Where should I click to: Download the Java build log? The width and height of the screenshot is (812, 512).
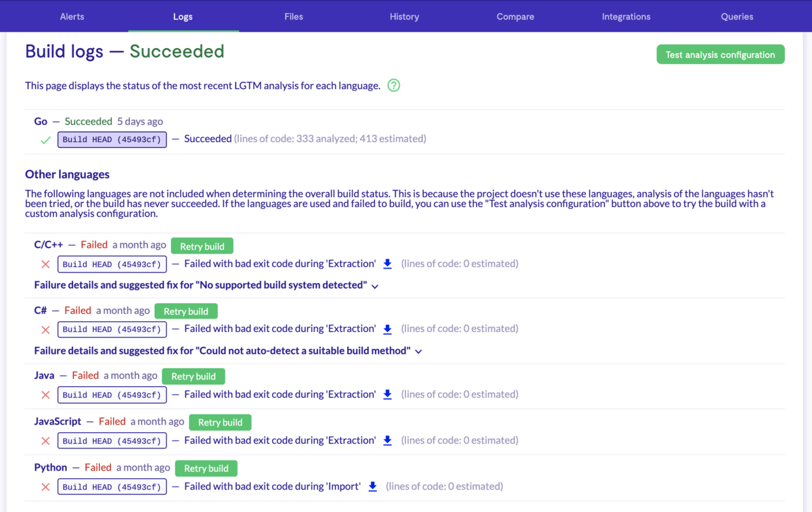[x=387, y=394]
